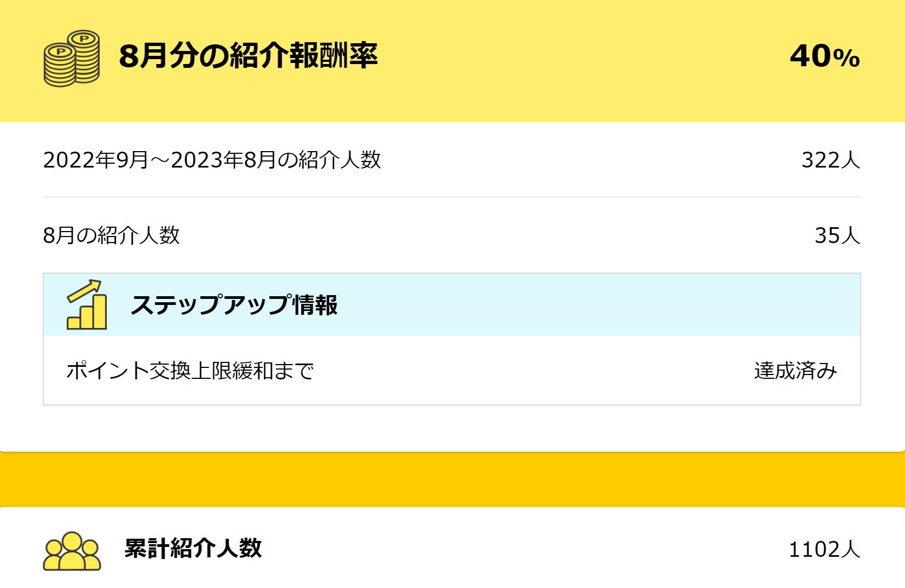This screenshot has height=588, width=905.
Task: Click the 達成済み status text
Action: pos(795,371)
